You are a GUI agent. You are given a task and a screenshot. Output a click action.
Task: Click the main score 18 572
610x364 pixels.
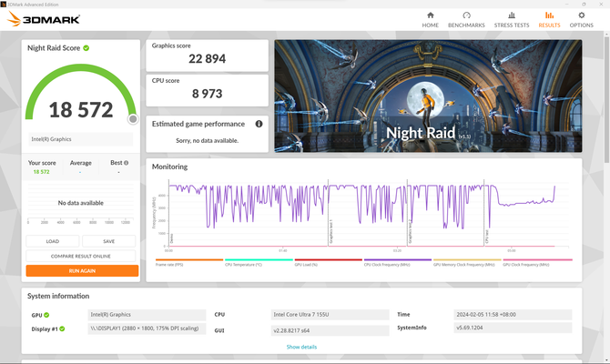pyautogui.click(x=81, y=110)
